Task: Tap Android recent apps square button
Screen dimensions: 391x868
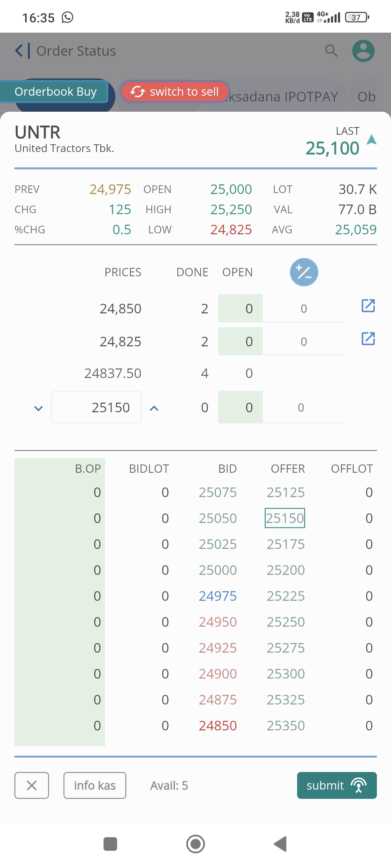Action: [110, 844]
